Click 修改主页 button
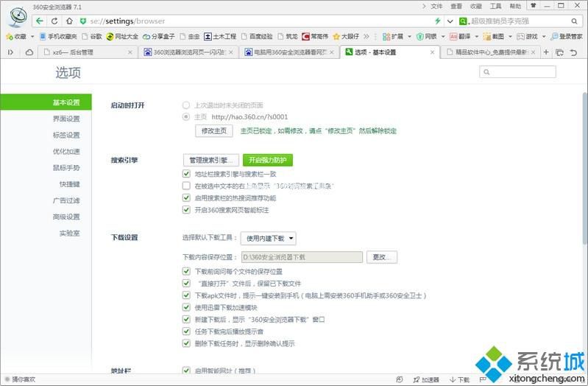Viewport: 588px width, 386px height. click(x=214, y=130)
